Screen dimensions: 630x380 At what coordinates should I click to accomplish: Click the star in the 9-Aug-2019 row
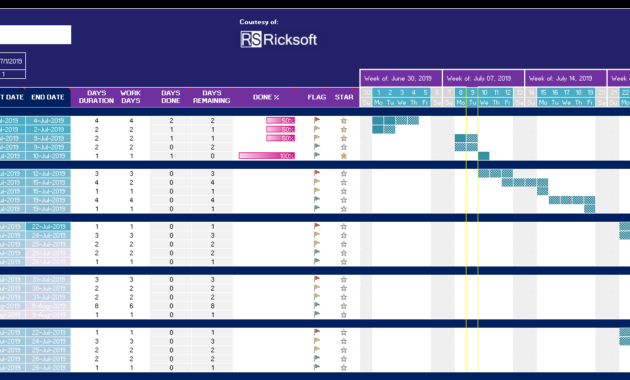click(x=344, y=315)
